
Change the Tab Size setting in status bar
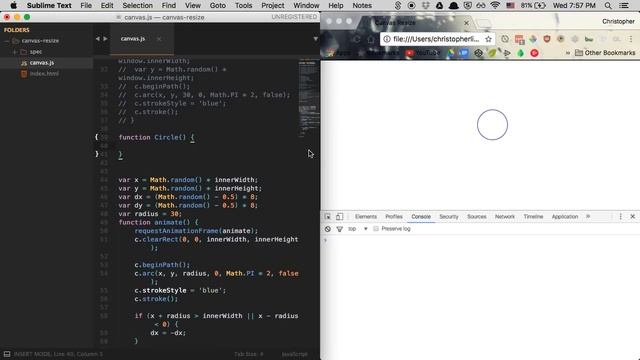pyautogui.click(x=249, y=354)
